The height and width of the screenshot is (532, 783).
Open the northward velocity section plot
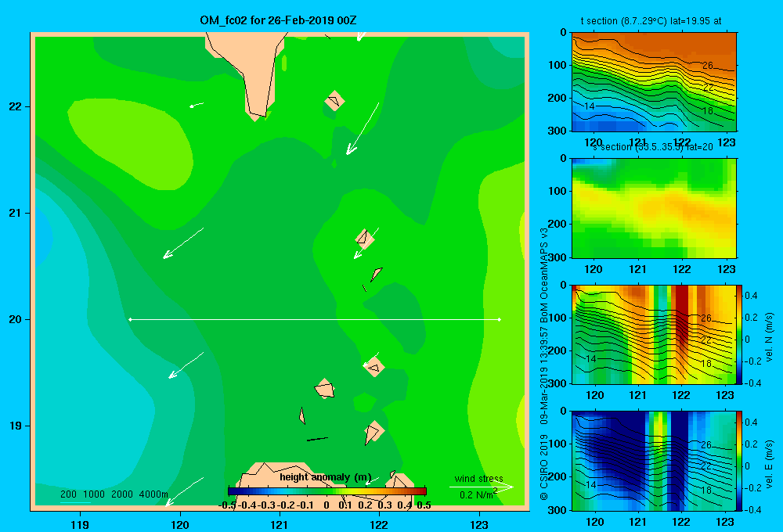coord(654,334)
